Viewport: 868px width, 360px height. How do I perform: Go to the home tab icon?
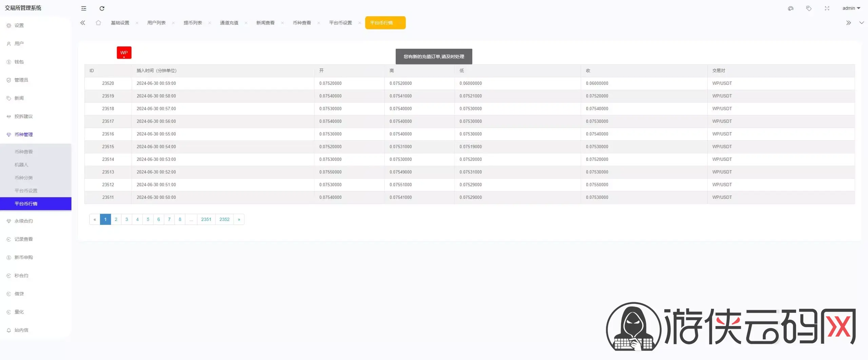click(98, 23)
